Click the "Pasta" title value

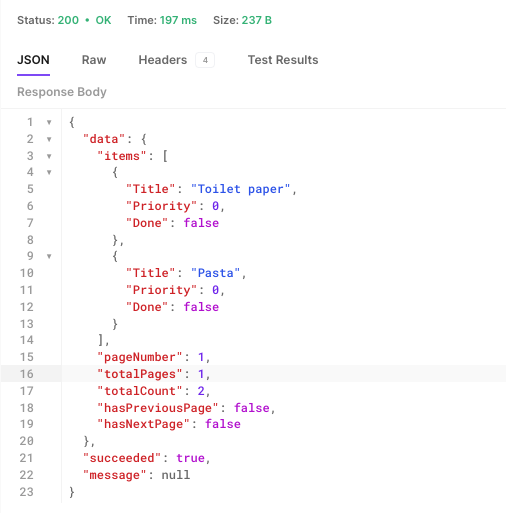coord(215,273)
